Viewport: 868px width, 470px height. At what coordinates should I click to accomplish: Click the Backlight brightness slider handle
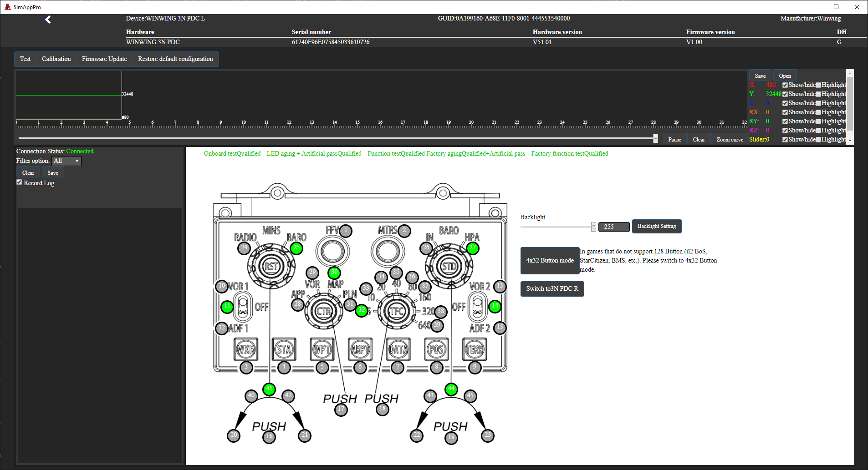click(593, 227)
